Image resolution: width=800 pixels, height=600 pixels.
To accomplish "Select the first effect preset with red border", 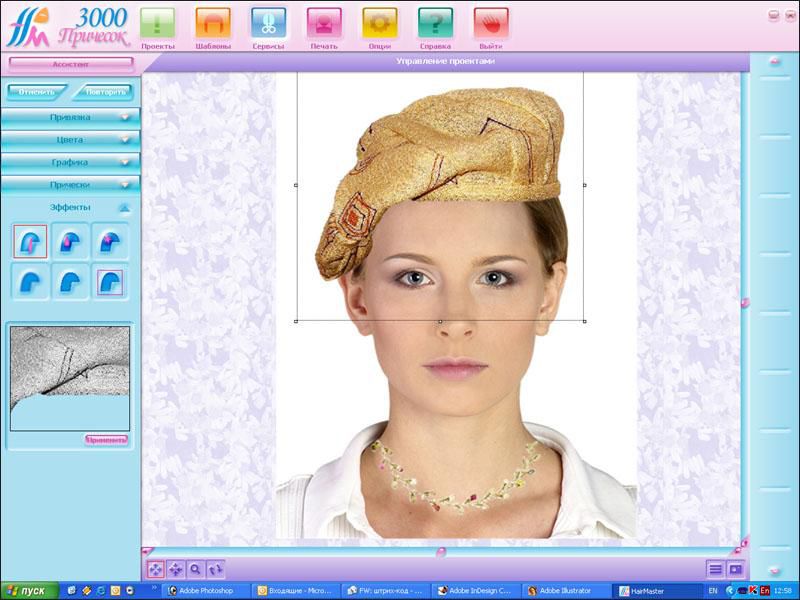I will point(29,242).
